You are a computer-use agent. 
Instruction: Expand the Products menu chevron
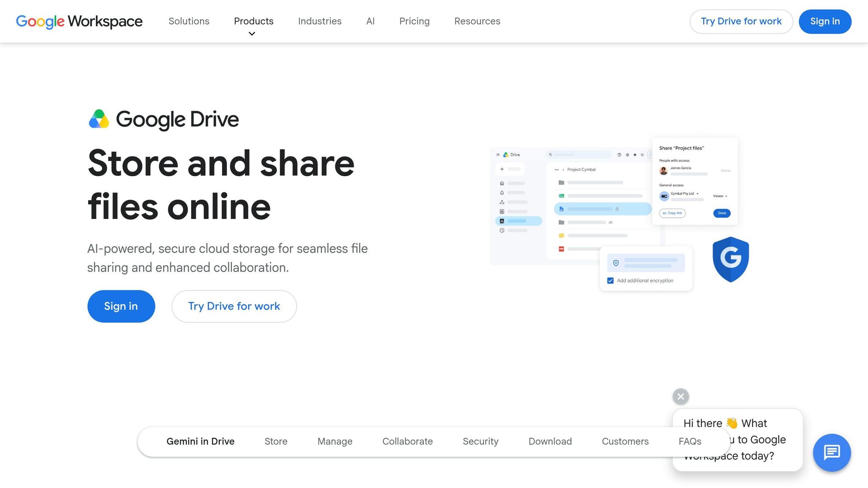pyautogui.click(x=252, y=34)
